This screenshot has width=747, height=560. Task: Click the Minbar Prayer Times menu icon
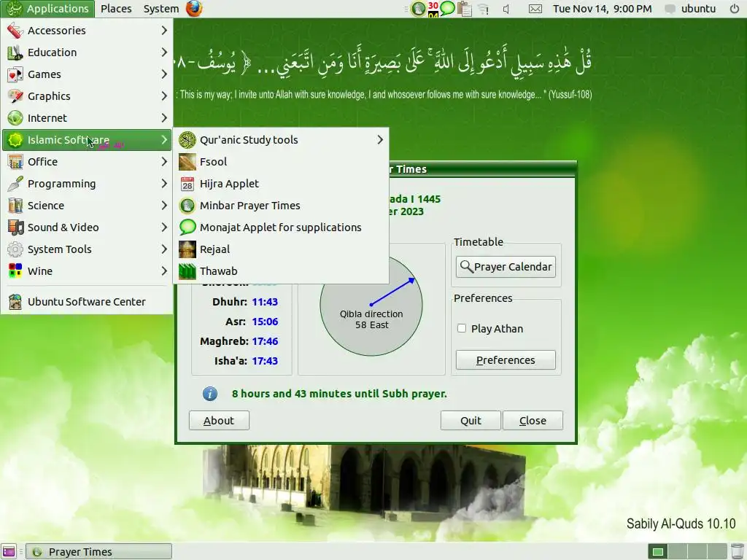click(187, 206)
